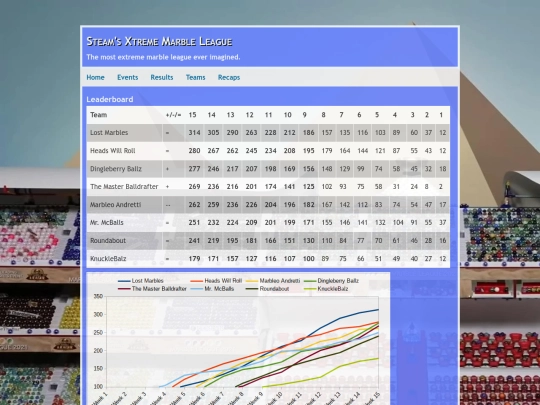The image size is (540, 405).
Task: Toggle KnuckleBalz legend entry
Action: click(326, 289)
